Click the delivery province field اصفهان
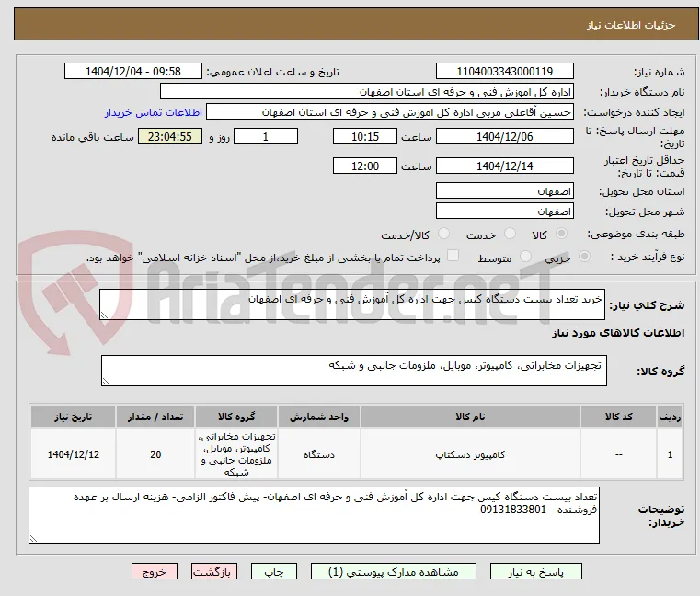700x596 pixels. pyautogui.click(x=504, y=191)
